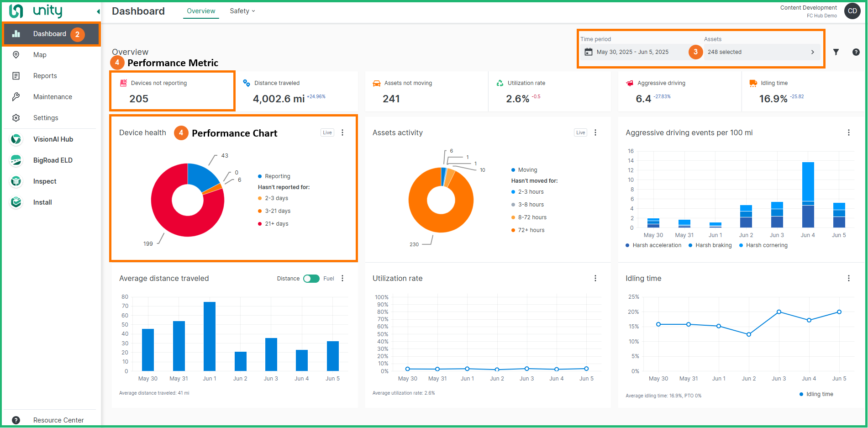Image resolution: width=868 pixels, height=428 pixels.
Task: Click the Devices not reporting metric card
Action: pos(172,91)
